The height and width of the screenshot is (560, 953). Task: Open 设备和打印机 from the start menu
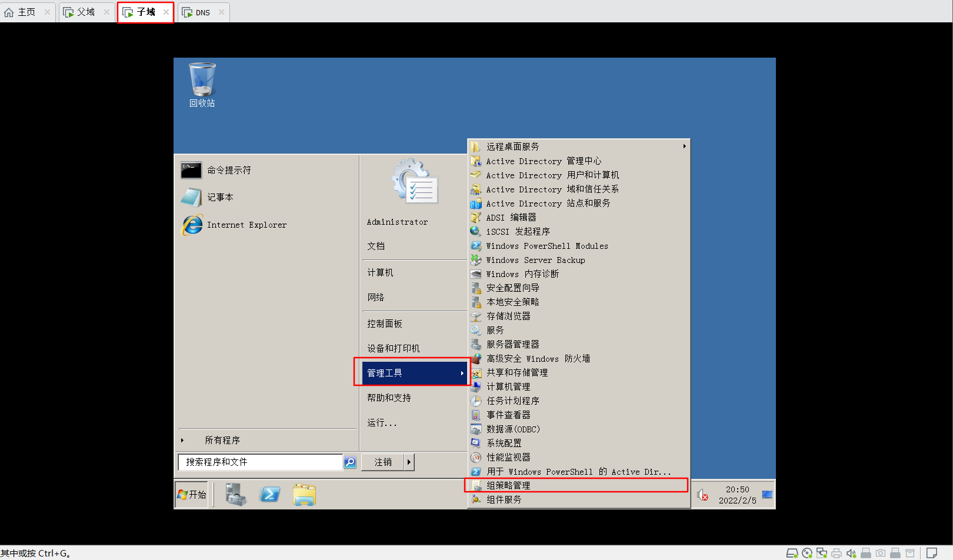[x=394, y=349]
